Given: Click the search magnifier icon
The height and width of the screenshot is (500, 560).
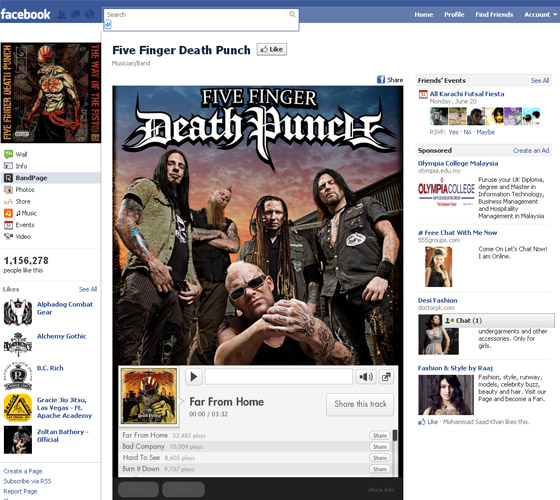Looking at the screenshot, I should point(292,14).
